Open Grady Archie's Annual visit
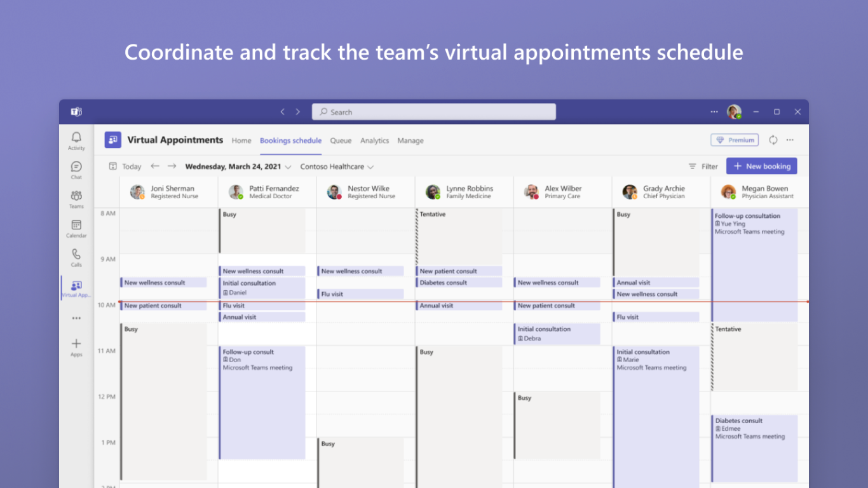 coord(656,282)
